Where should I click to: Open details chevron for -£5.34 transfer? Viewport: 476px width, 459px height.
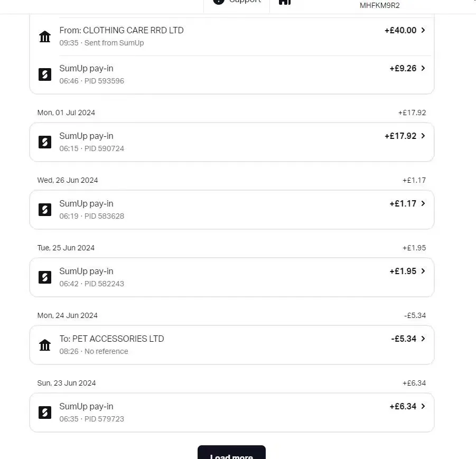423,339
